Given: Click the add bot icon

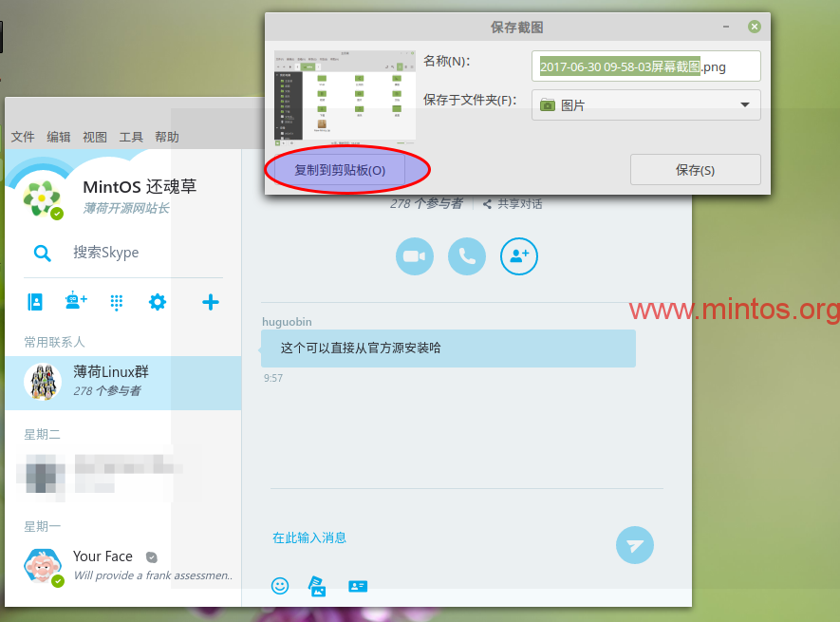Looking at the screenshot, I should [76, 301].
